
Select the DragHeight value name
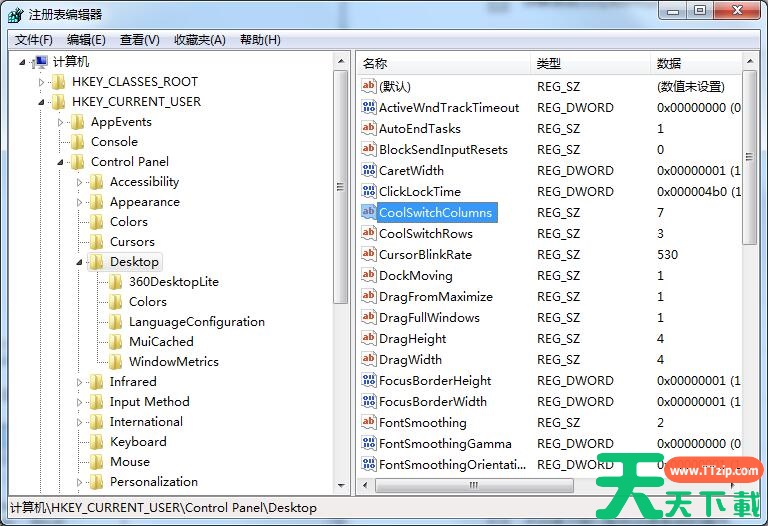pos(413,339)
